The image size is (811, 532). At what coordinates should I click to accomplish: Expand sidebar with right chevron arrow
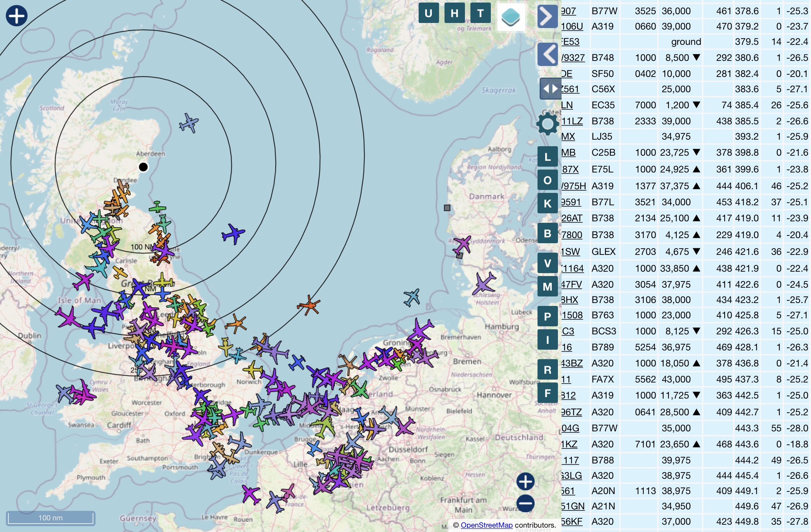(547, 16)
